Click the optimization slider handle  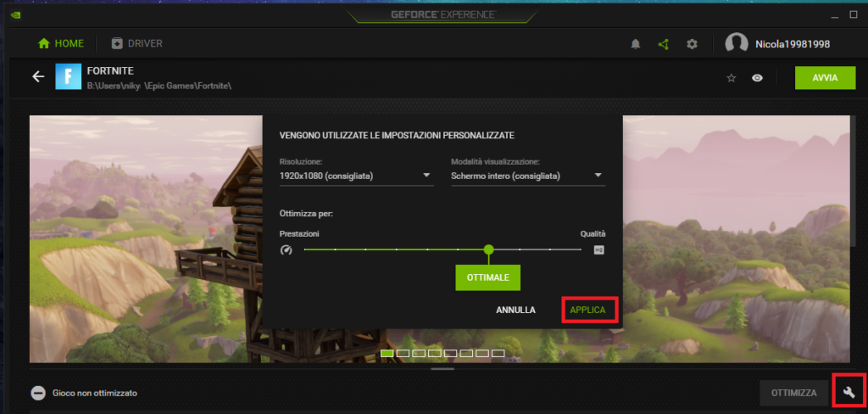point(488,249)
